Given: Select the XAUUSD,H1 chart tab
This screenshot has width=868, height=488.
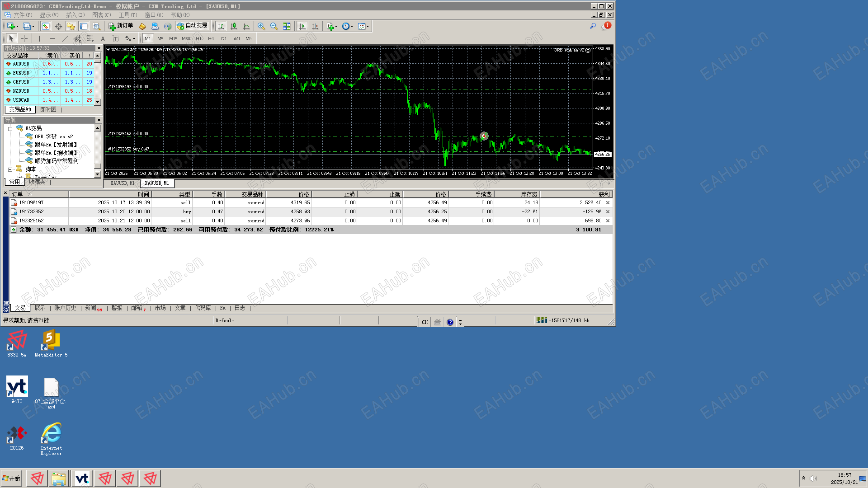Looking at the screenshot, I should pyautogui.click(x=122, y=183).
